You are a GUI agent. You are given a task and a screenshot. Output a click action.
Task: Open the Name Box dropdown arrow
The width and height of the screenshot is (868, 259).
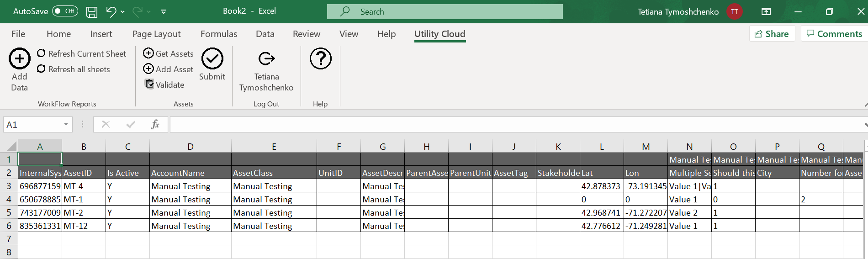[x=66, y=125]
